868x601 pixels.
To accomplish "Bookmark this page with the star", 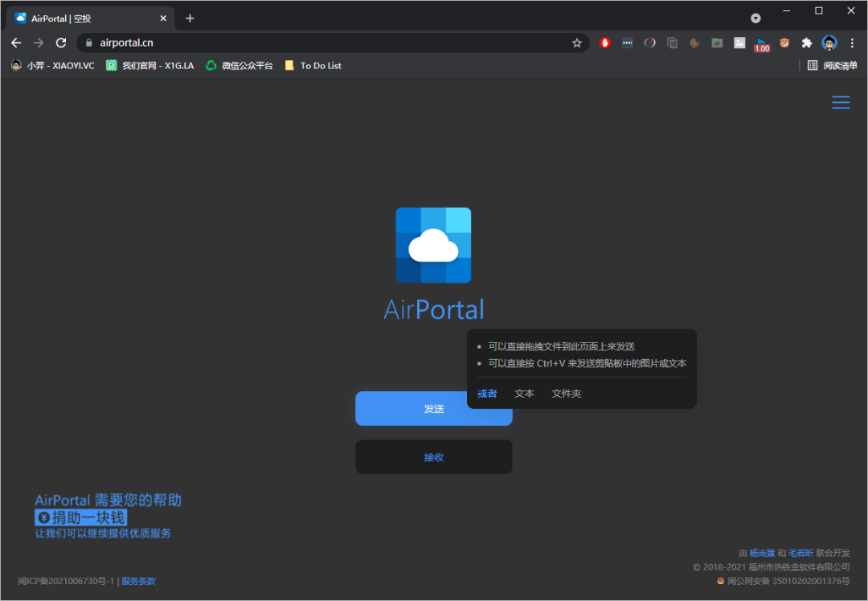I will point(577,43).
